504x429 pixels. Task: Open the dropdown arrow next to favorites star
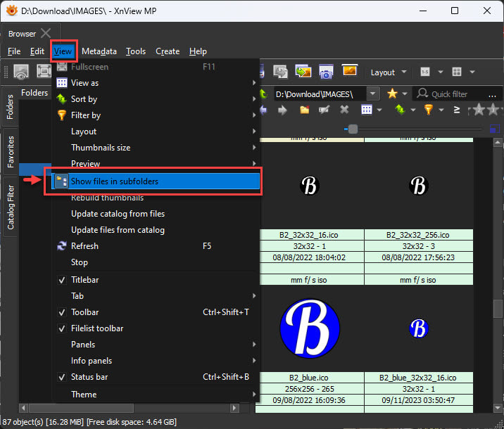click(405, 94)
